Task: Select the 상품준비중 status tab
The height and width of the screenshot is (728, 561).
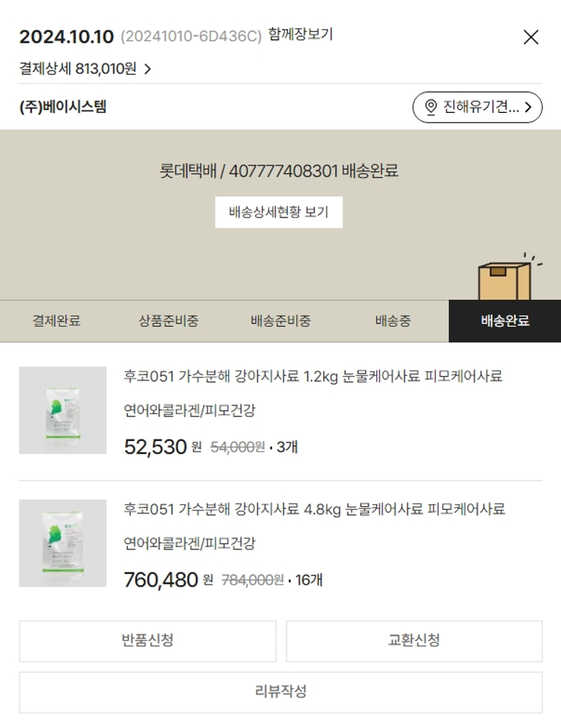Action: tap(168, 321)
